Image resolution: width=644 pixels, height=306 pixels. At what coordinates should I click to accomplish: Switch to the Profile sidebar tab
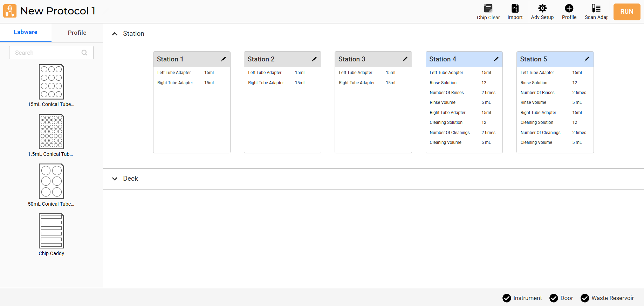point(77,33)
